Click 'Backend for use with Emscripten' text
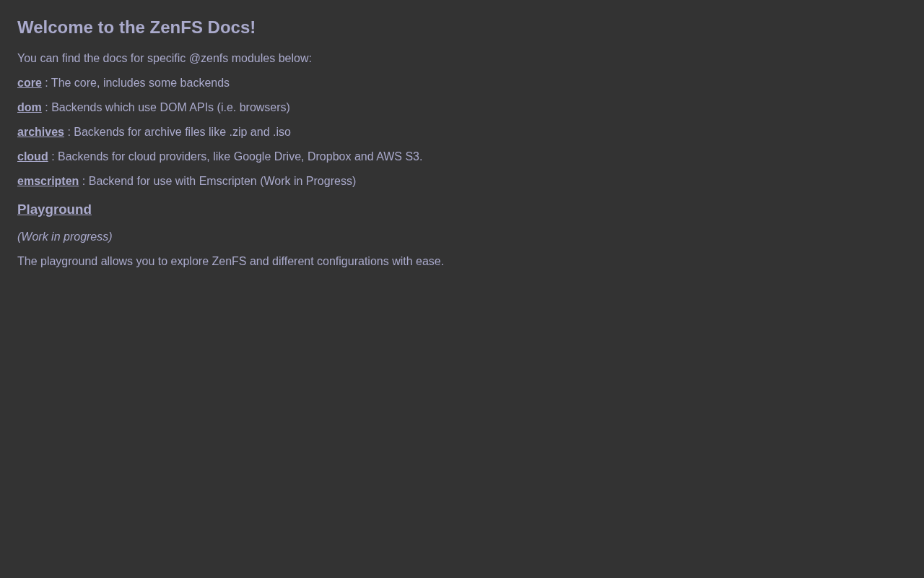Screen dimensions: 924x578 (x=172, y=181)
